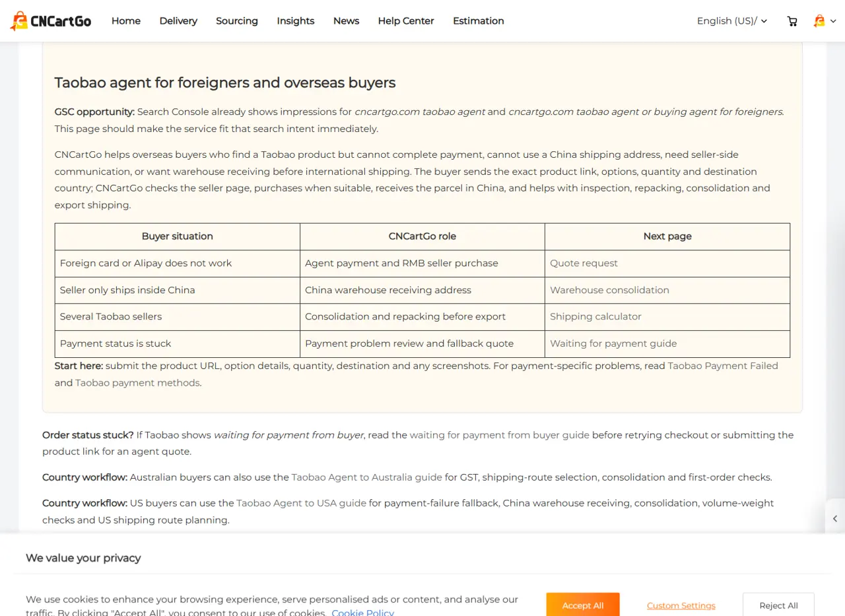Select the 'Start here:' bold label
845x616 pixels.
79,366
